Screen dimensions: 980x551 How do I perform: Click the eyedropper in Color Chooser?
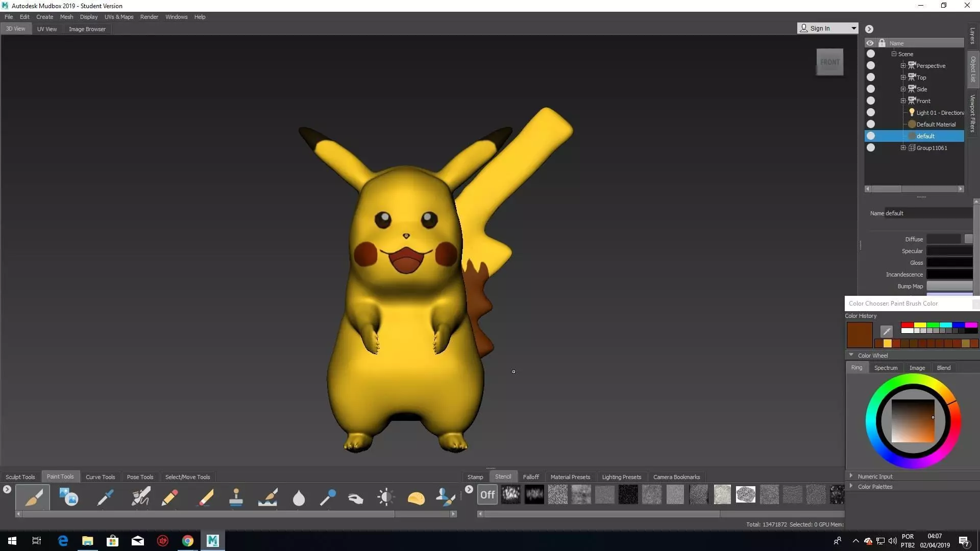coord(887,331)
